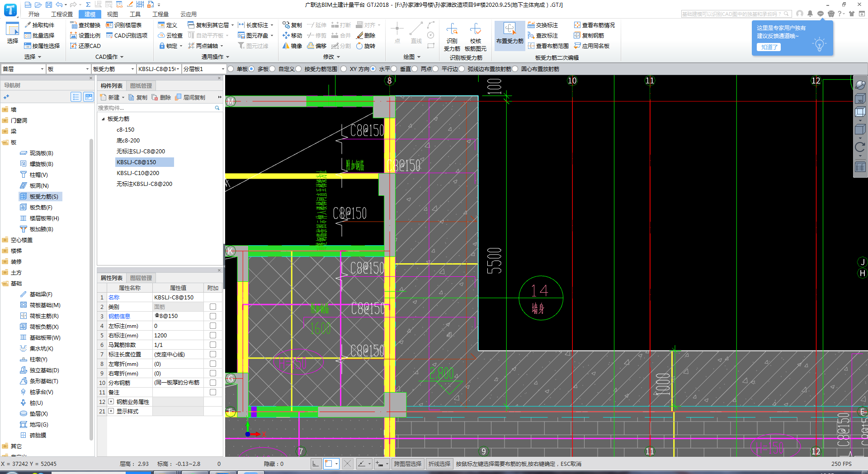
Task: Click the 搜索构件 search field
Action: point(159,108)
